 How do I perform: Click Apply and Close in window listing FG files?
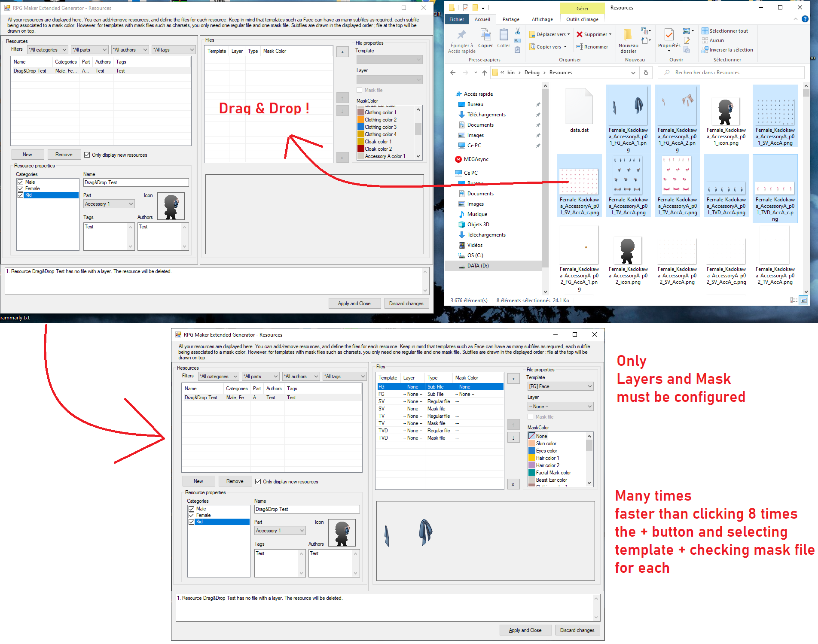[525, 630]
